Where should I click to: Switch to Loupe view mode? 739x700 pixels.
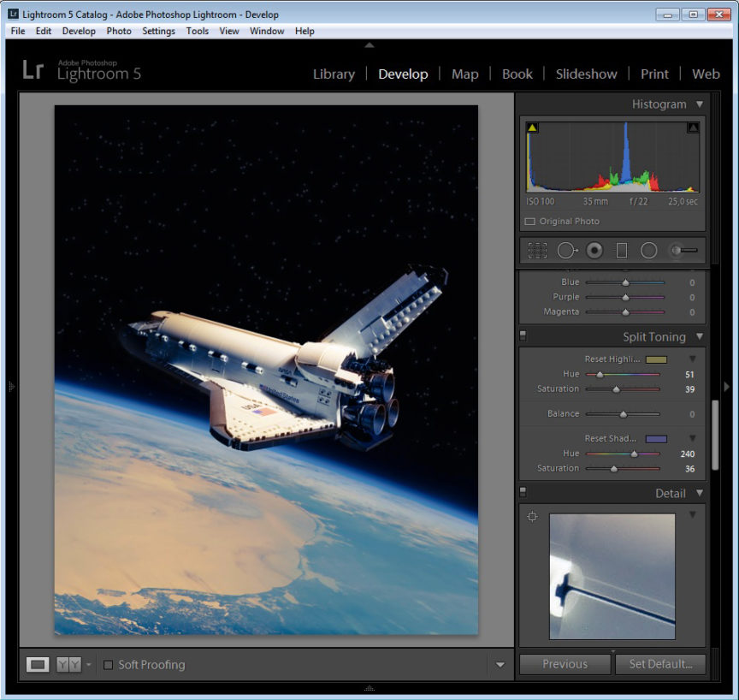point(38,665)
